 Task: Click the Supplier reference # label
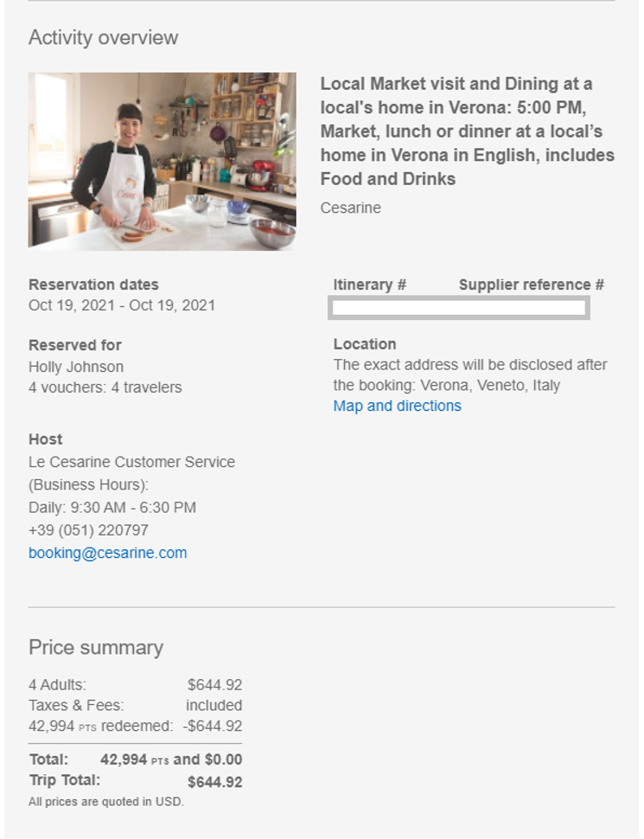pos(531,285)
